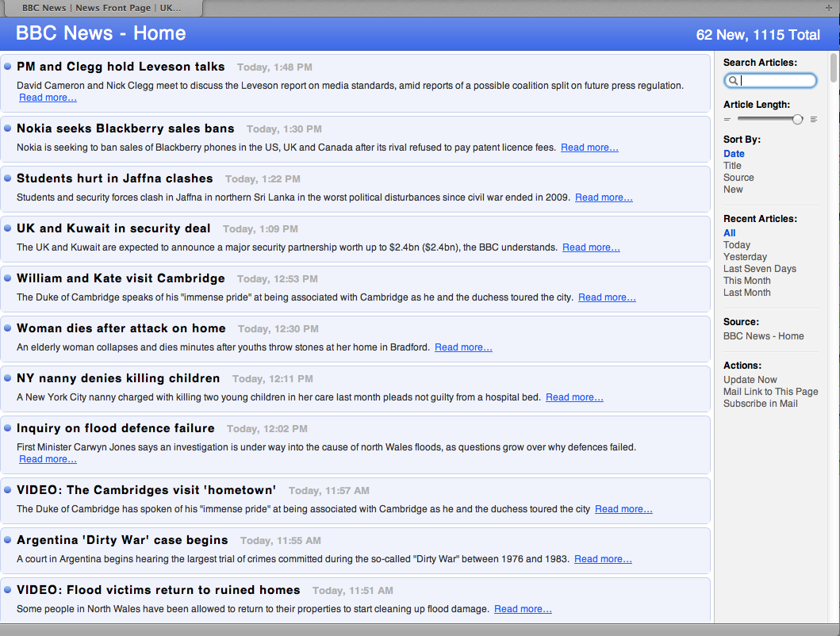This screenshot has height=636, width=840.
Task: Read more on UK Kuwait security deal
Action: pos(591,247)
